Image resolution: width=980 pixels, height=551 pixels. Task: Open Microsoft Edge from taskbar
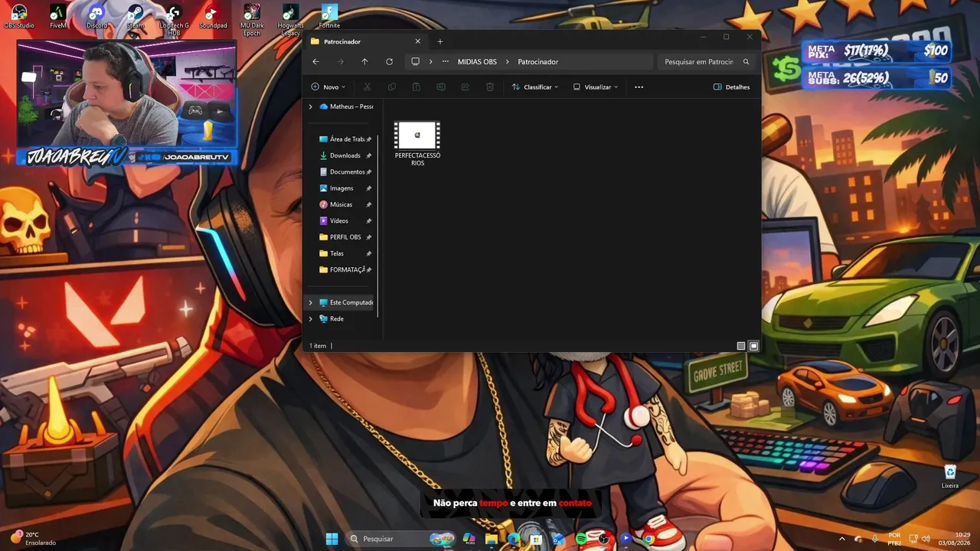[x=514, y=539]
